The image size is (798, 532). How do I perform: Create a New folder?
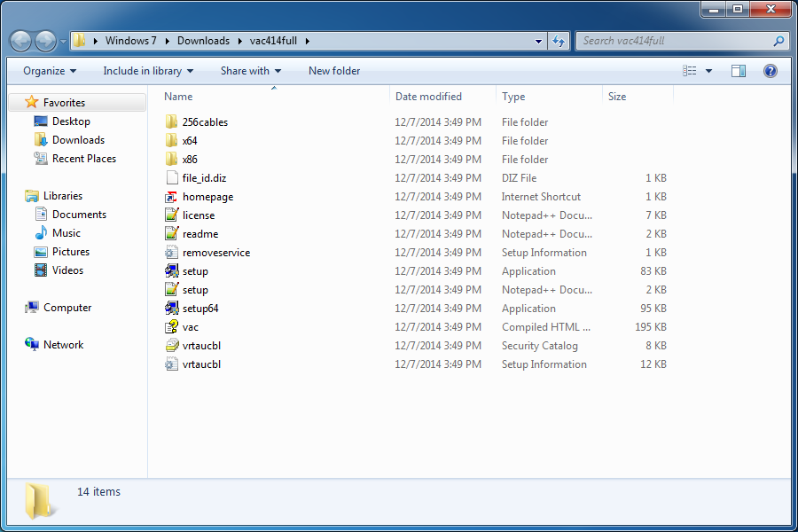point(334,71)
